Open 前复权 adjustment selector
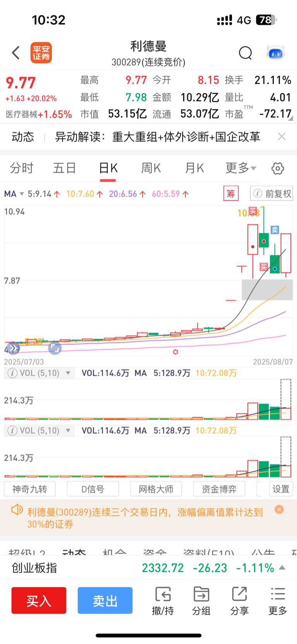297x644 pixels. (271, 194)
